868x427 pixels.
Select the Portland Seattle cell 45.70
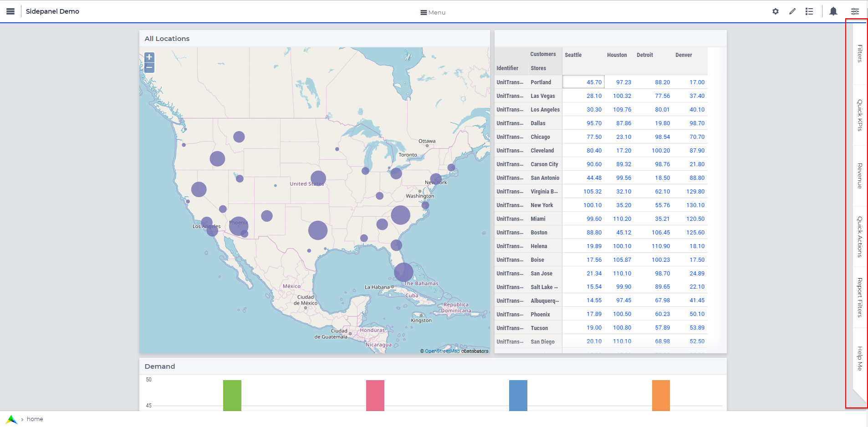(583, 82)
